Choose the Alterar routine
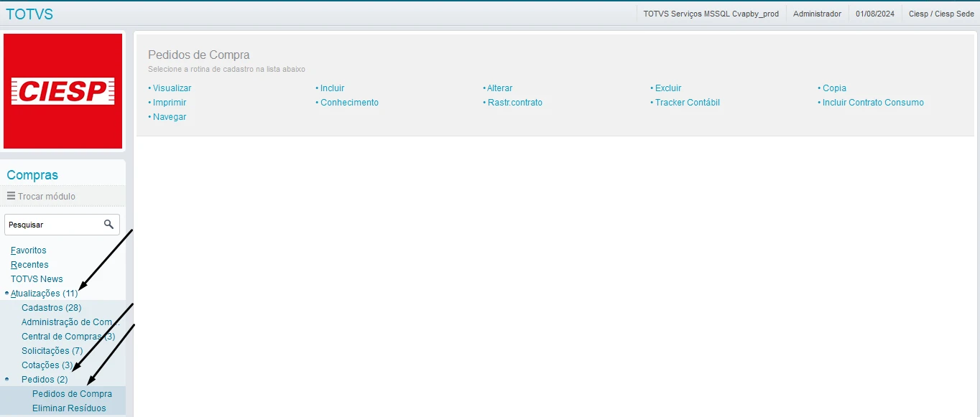Screen dimensions: 980x417 coord(499,88)
